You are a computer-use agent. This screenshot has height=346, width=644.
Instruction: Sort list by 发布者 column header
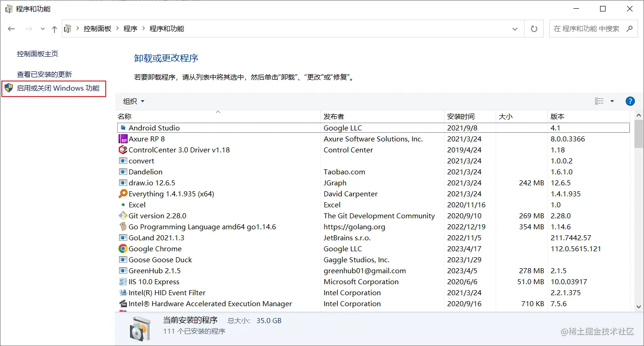383,116
